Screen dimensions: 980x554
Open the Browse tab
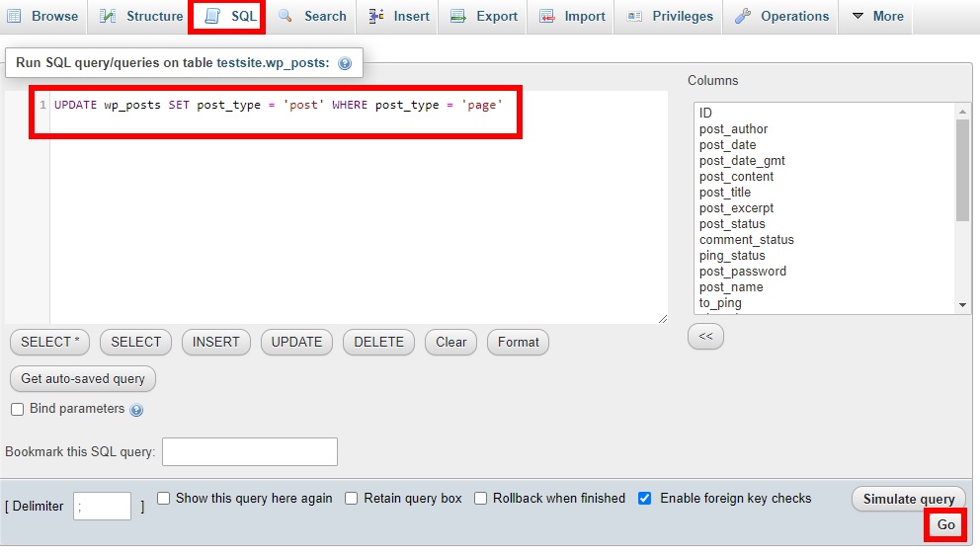coord(42,16)
